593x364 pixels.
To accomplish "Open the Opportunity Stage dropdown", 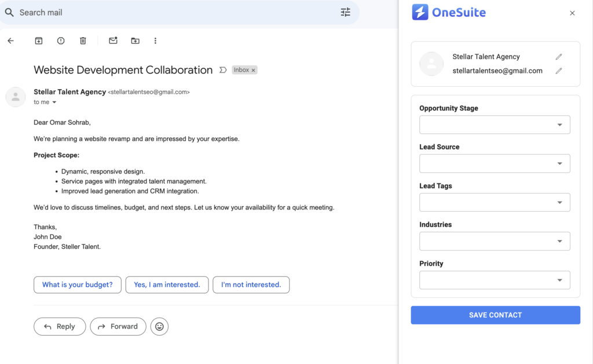I will click(560, 124).
